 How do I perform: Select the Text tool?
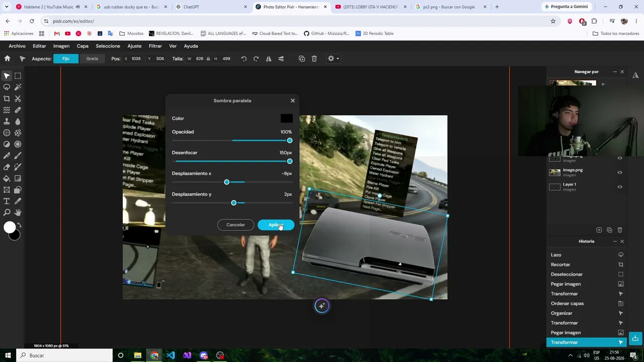tap(7, 201)
